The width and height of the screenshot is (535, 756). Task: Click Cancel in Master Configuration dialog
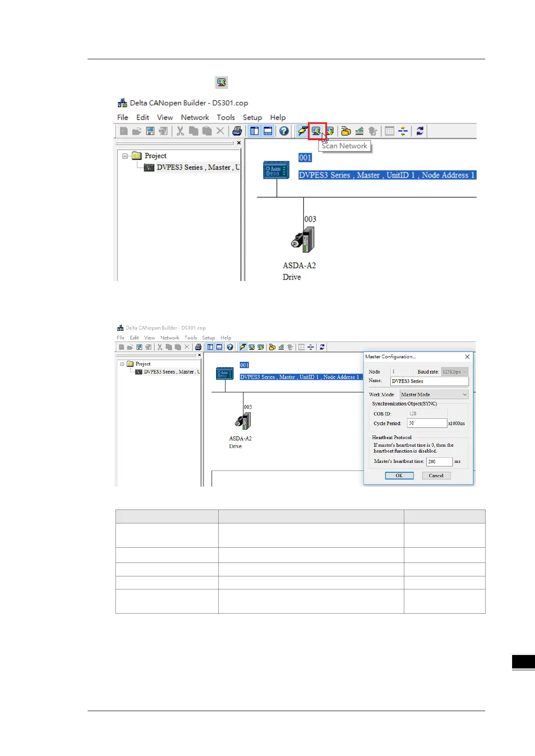(436, 476)
